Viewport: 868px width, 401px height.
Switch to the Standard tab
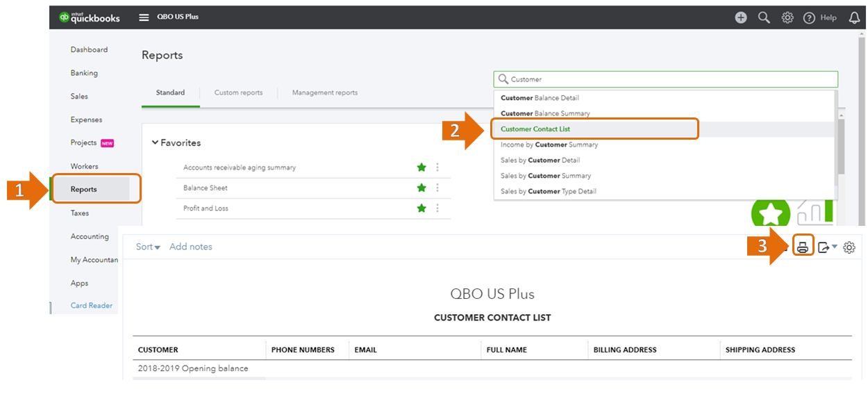(171, 92)
